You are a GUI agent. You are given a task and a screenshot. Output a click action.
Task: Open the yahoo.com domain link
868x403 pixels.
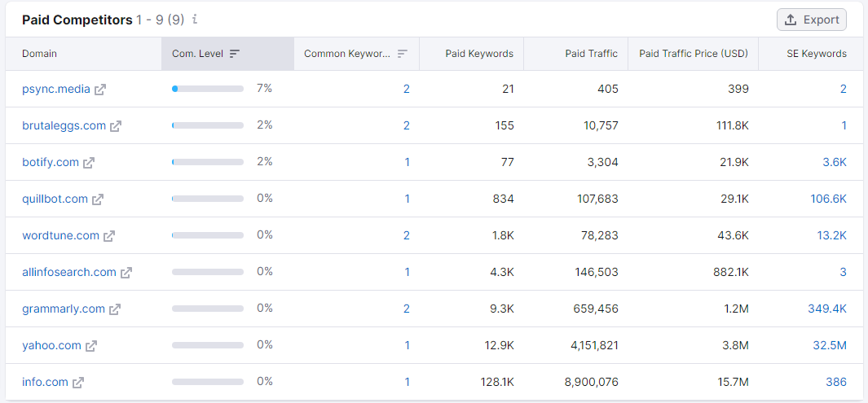coord(52,346)
